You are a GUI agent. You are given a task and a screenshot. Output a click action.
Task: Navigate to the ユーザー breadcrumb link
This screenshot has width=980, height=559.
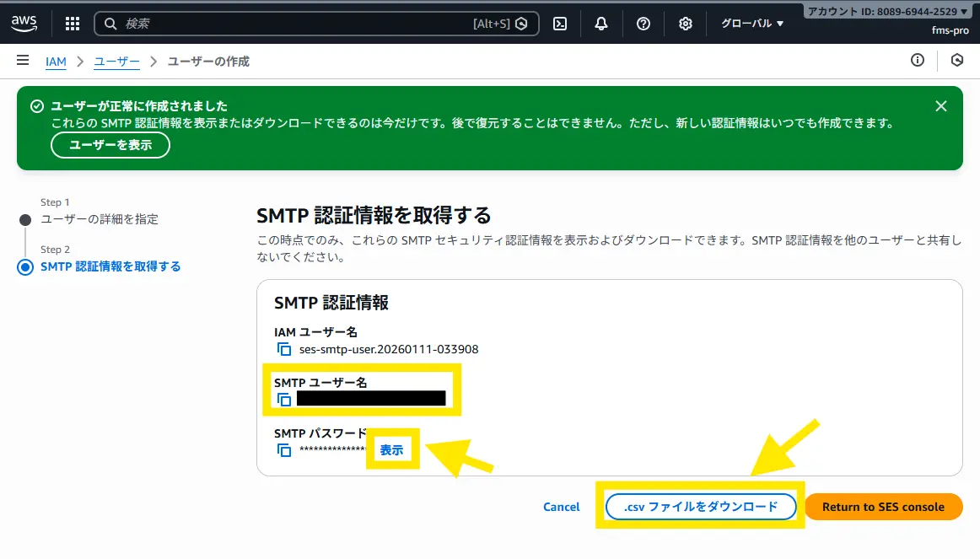pyautogui.click(x=116, y=62)
